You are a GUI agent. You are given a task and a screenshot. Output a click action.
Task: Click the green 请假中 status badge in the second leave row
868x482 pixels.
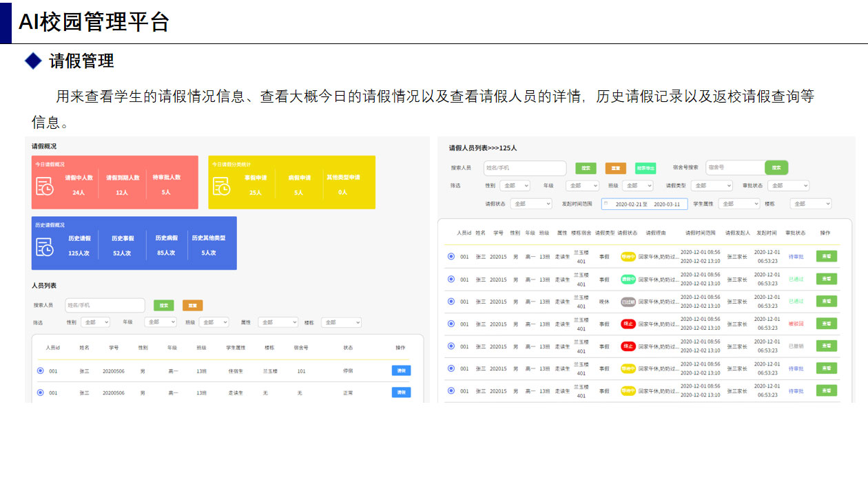tap(628, 280)
